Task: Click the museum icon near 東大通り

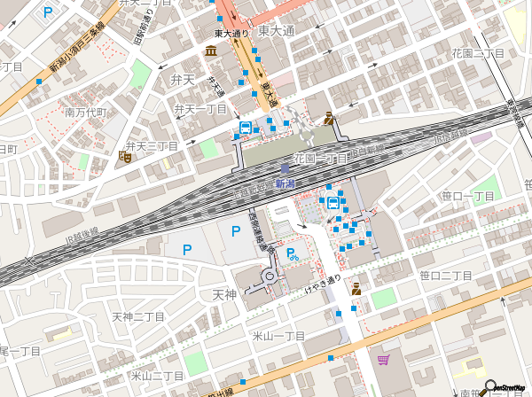Action: (210, 52)
